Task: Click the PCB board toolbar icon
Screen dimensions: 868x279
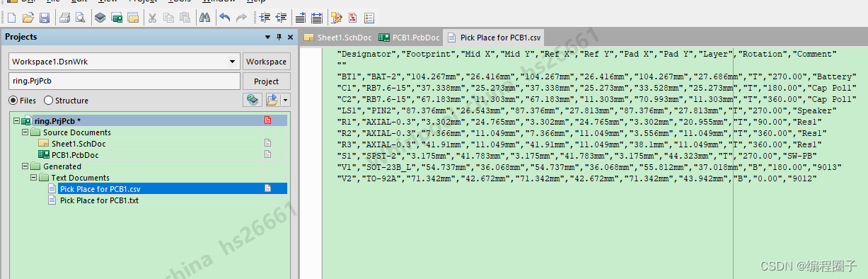Action: [x=117, y=18]
